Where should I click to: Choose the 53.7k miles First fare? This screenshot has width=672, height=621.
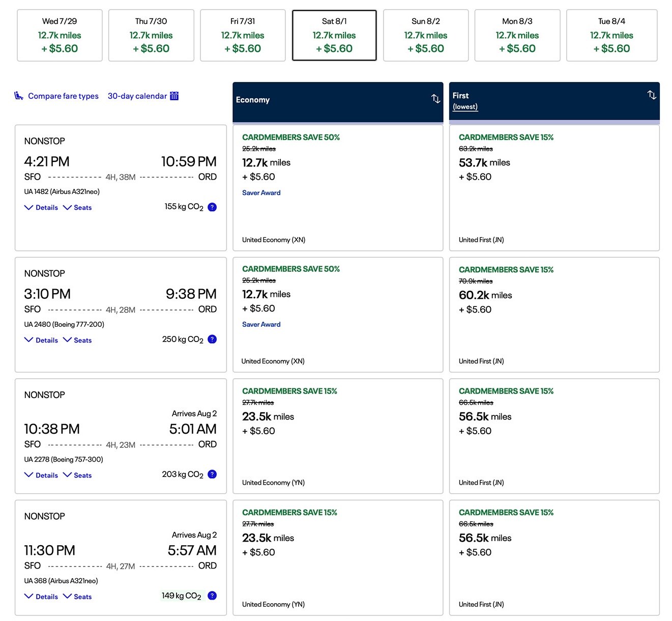point(554,188)
